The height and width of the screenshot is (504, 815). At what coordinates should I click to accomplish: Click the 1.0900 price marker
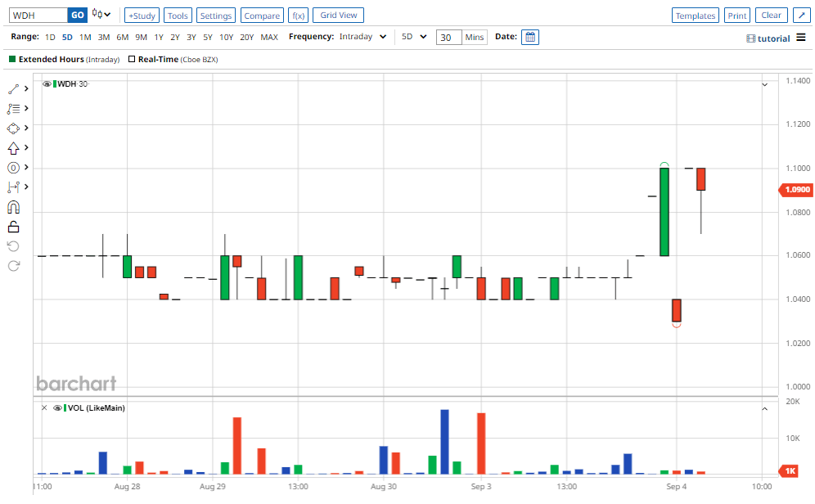pos(796,190)
